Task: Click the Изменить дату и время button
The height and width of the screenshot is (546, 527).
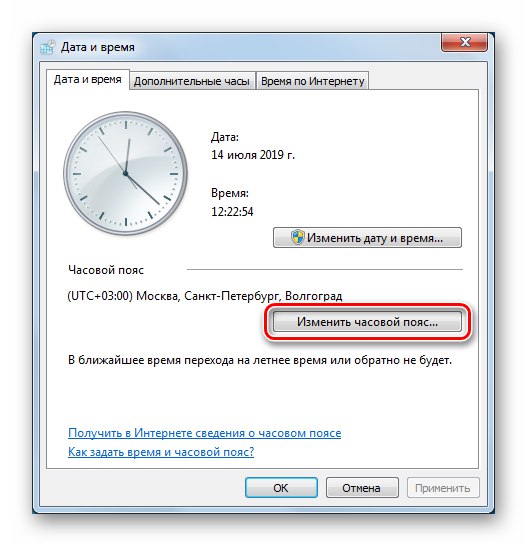Action: coord(367,238)
